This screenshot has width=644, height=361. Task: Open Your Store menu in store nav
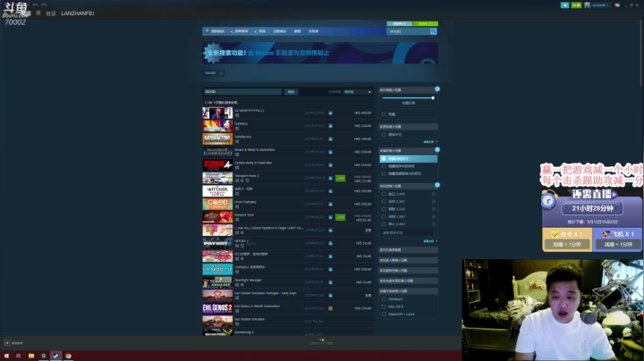point(218,31)
